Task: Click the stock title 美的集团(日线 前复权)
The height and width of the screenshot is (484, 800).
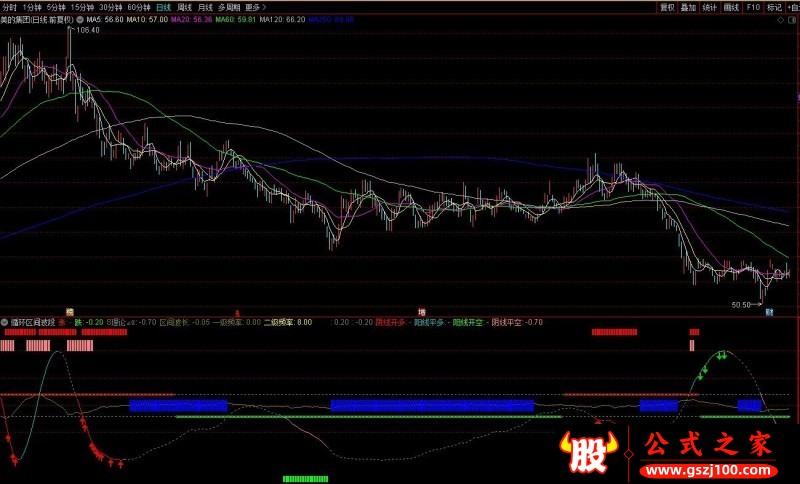Action: pyautogui.click(x=37, y=19)
